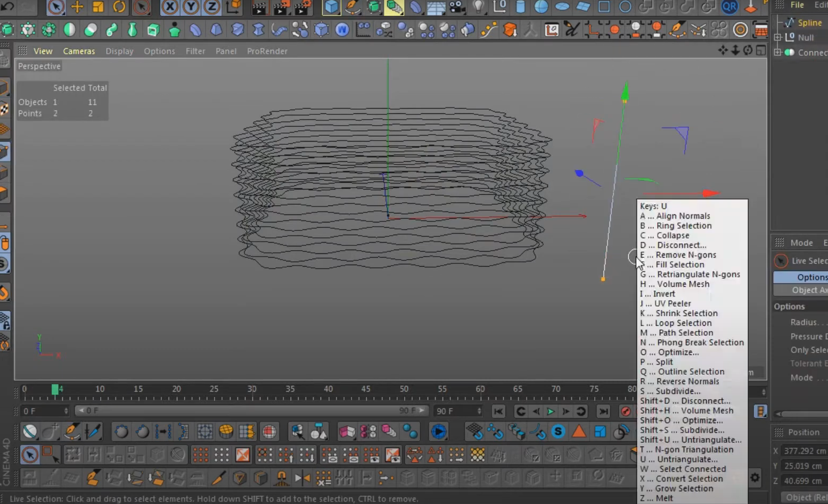Choose Optimize... from the U menu

pyautogui.click(x=678, y=352)
